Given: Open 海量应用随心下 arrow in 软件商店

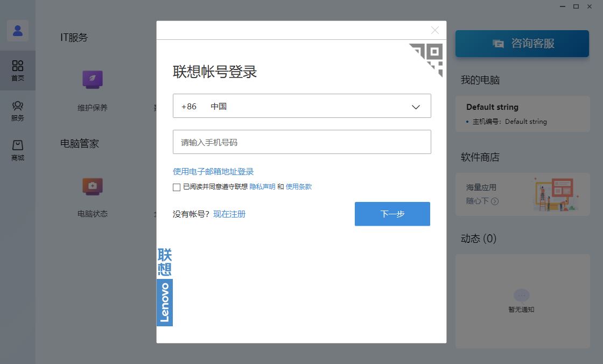Looking at the screenshot, I should click(x=496, y=202).
